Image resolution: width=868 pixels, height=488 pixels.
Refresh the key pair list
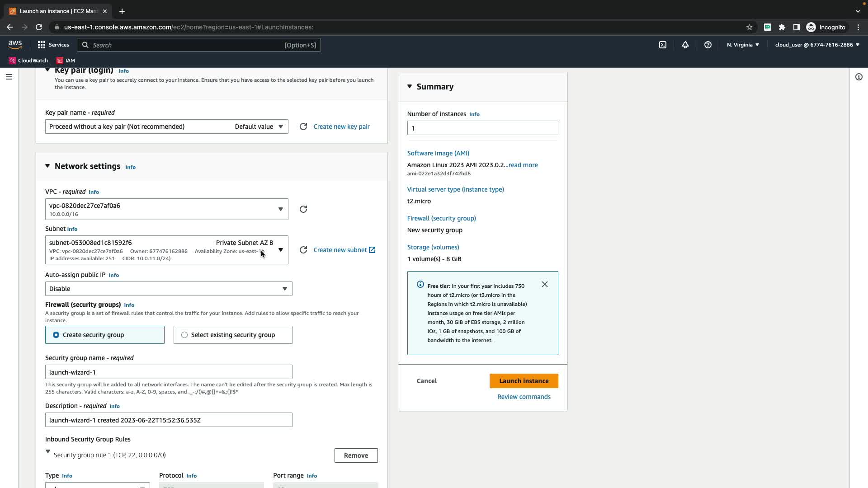pos(303,127)
